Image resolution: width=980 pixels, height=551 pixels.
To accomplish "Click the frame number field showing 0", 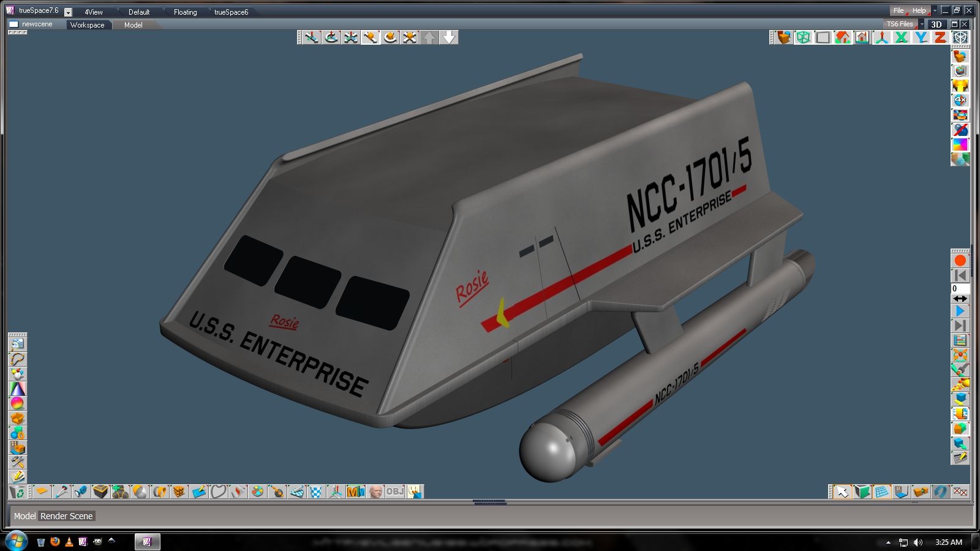I will 960,288.
